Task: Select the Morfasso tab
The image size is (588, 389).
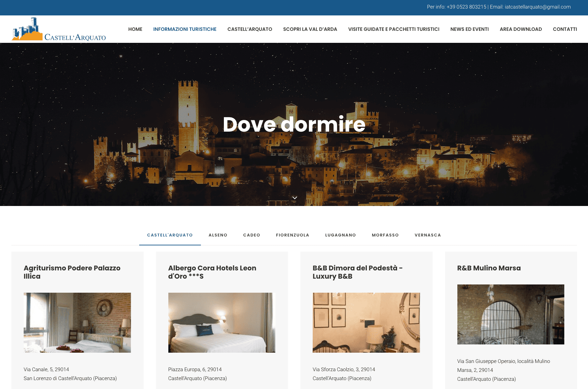Action: tap(385, 235)
